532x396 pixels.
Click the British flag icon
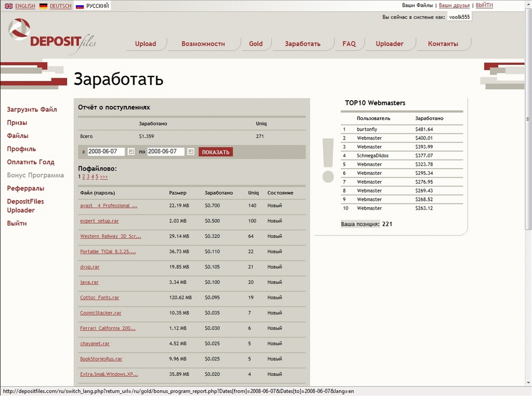pos(9,6)
